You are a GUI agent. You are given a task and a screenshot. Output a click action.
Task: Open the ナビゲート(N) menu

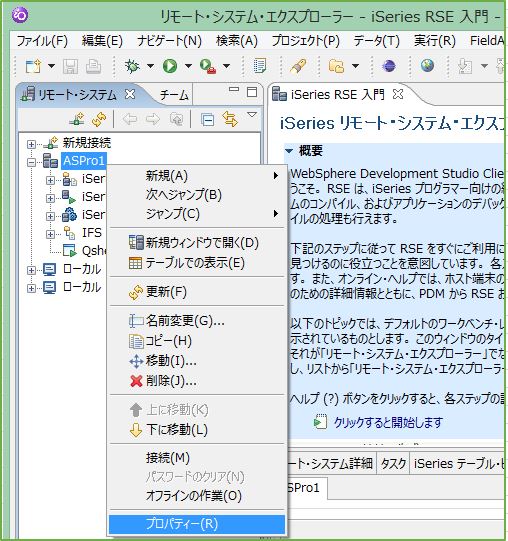coord(169,41)
